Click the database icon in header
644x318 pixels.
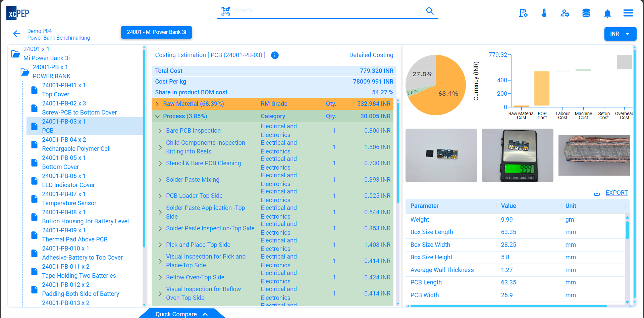(586, 13)
